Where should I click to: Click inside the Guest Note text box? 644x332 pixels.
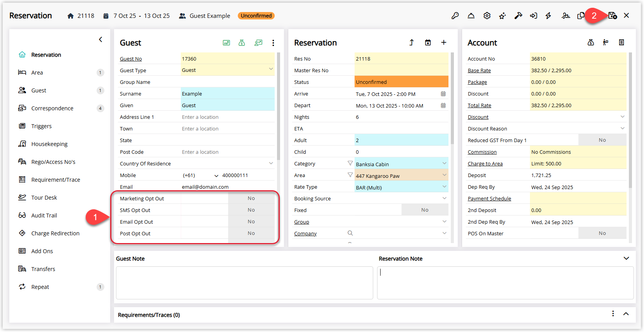pyautogui.click(x=244, y=283)
